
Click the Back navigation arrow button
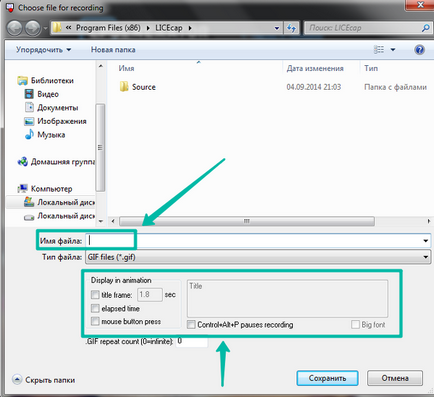pos(15,28)
